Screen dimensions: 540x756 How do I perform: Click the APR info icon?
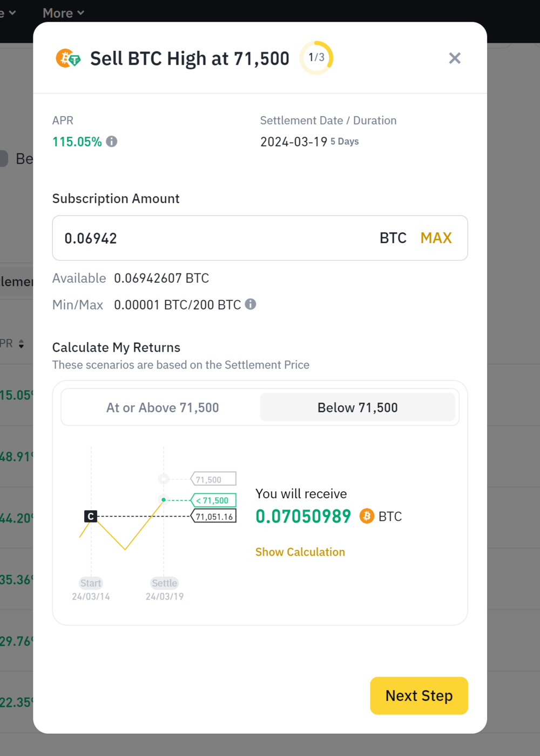(x=112, y=142)
